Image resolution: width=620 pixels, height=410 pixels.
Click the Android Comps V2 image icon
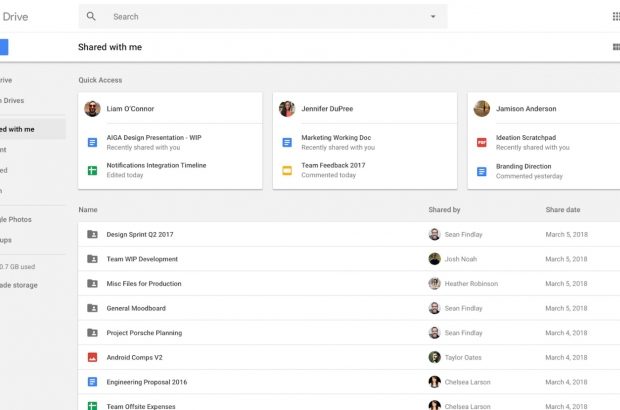click(92, 357)
